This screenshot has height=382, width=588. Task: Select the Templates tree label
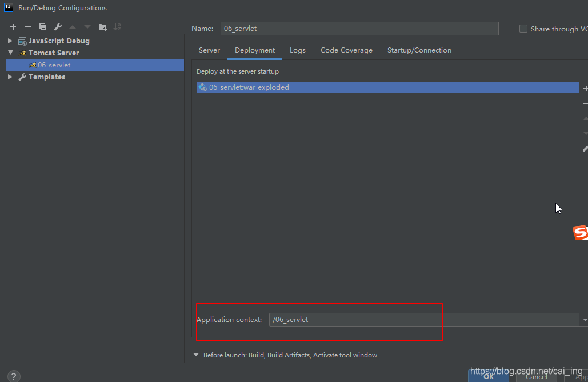coord(47,77)
